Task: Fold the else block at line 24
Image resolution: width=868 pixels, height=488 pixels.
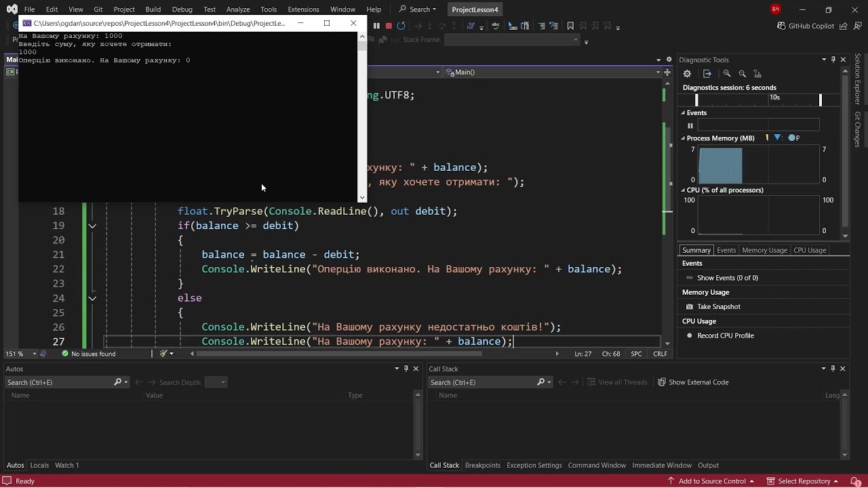Action: pyautogui.click(x=92, y=298)
